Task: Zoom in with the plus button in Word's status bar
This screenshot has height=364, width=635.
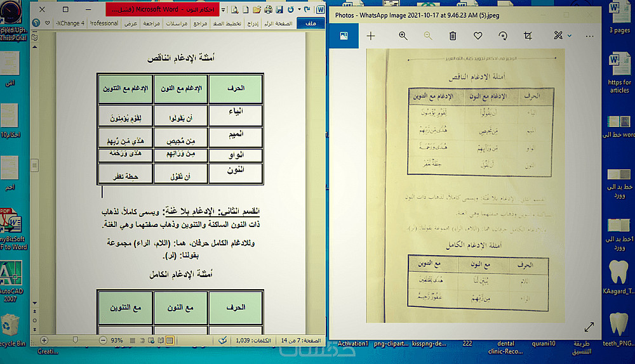Action: coord(44,340)
